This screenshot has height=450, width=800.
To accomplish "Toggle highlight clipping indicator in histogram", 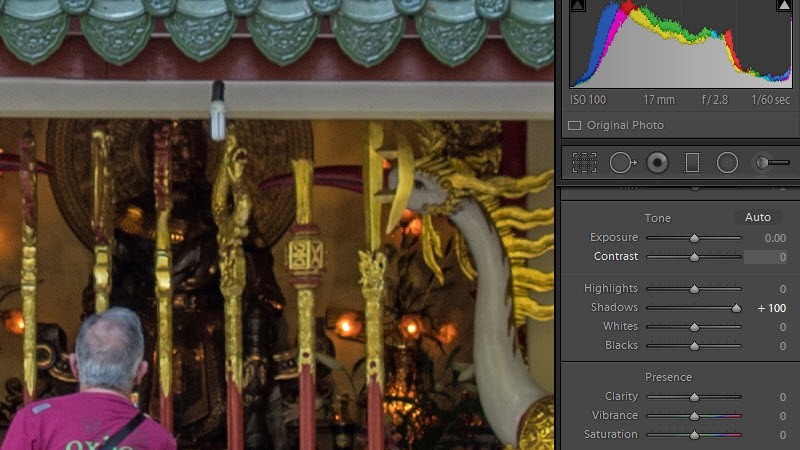I will [x=784, y=5].
